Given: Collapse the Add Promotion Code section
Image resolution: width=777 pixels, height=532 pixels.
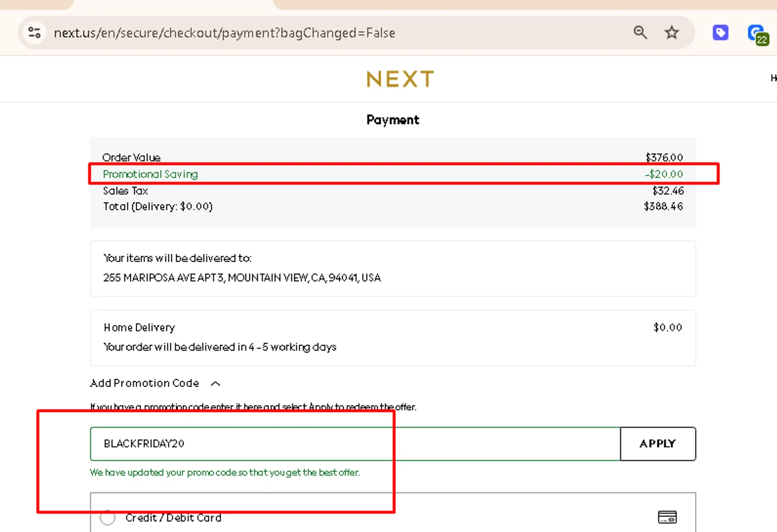Looking at the screenshot, I should pyautogui.click(x=215, y=383).
